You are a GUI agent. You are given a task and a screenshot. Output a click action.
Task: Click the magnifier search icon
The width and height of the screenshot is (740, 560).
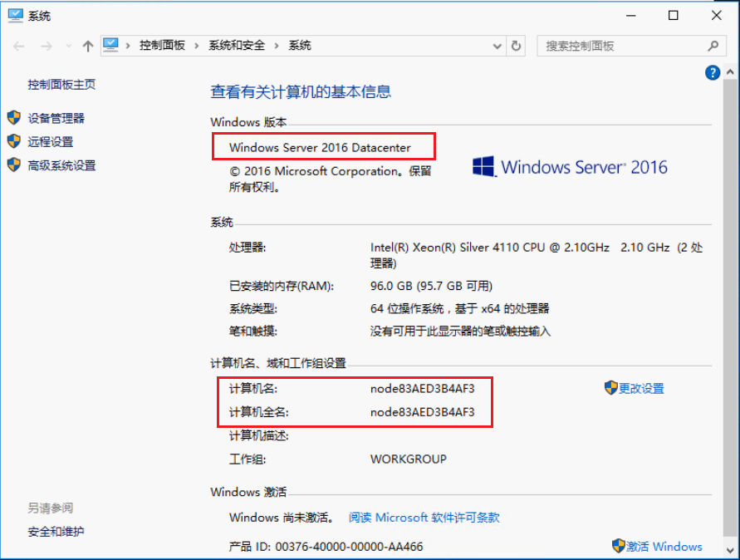tap(713, 46)
